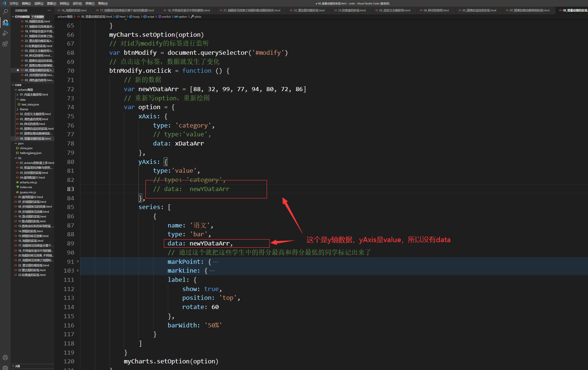The image size is (588, 370).
Task: Open the 运行(R) menu
Action: [x=77, y=3]
